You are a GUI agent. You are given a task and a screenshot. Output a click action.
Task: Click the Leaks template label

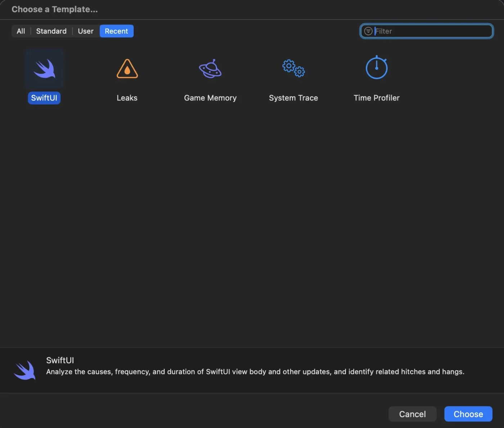click(x=127, y=98)
